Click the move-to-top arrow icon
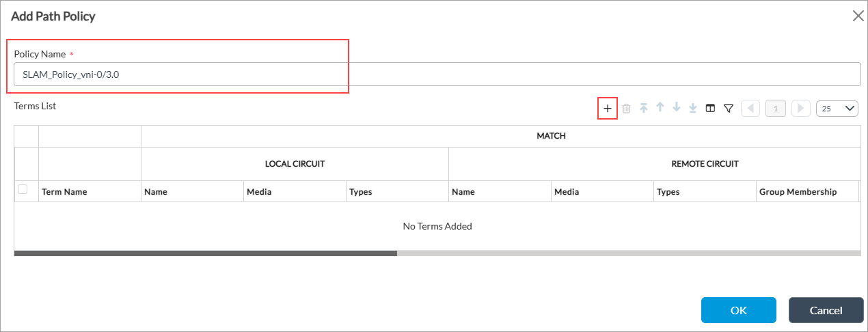868x332 pixels. [x=644, y=108]
